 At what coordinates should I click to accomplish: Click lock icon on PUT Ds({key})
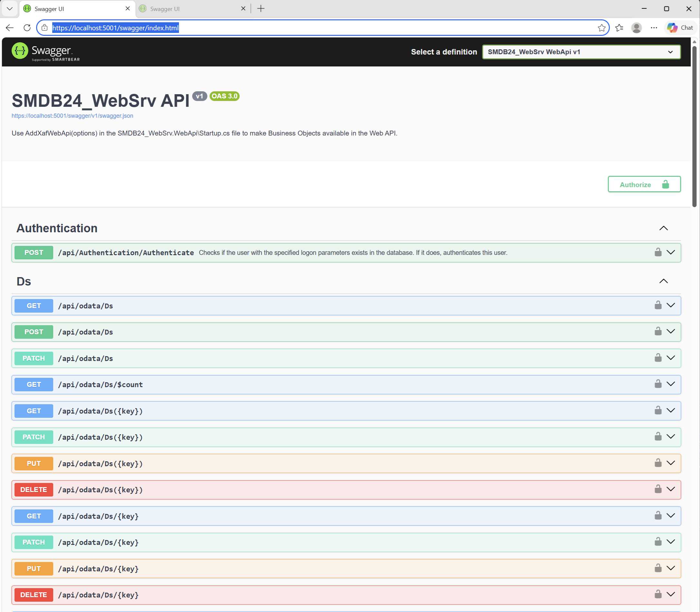(658, 463)
